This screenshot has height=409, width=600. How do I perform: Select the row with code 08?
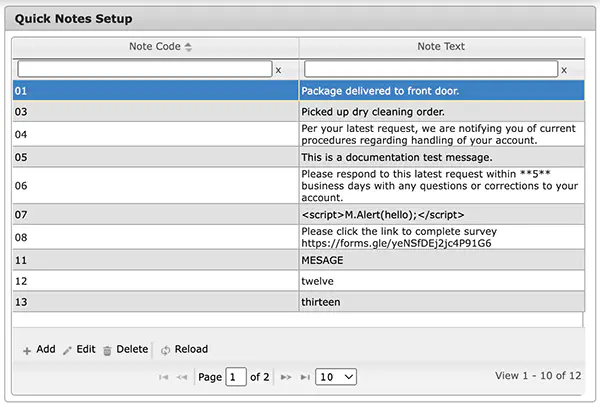[x=298, y=237]
